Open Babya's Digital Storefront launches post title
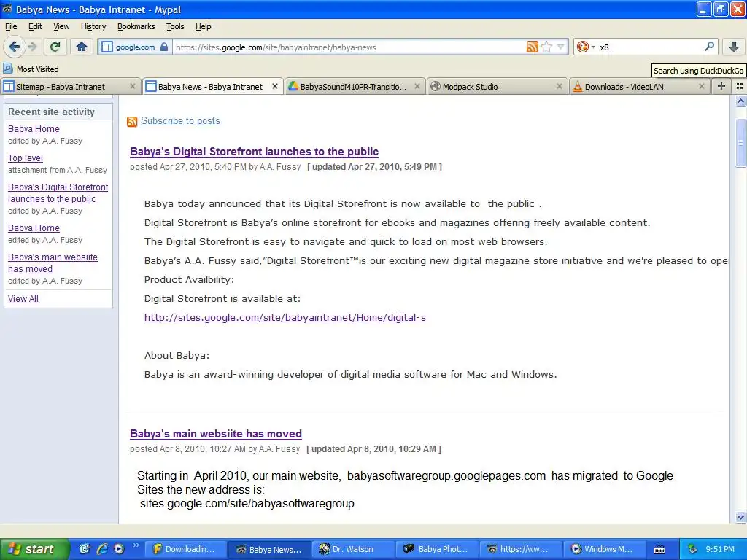 coord(254,152)
